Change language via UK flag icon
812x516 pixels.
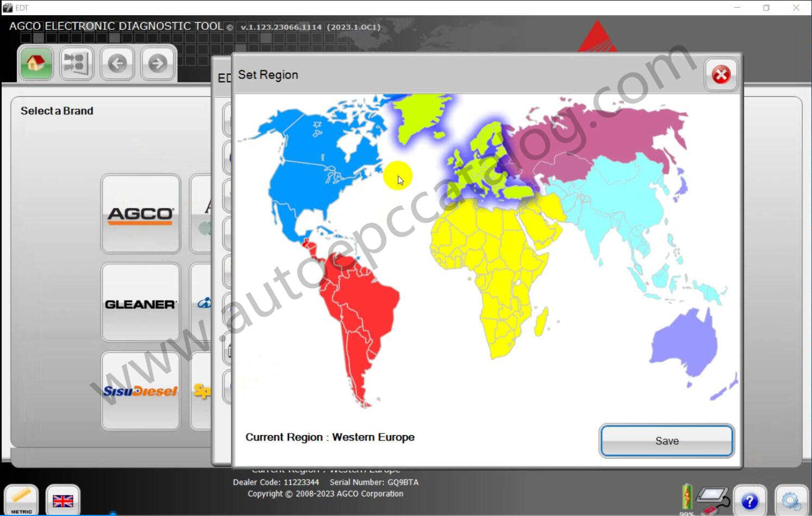coord(63,500)
